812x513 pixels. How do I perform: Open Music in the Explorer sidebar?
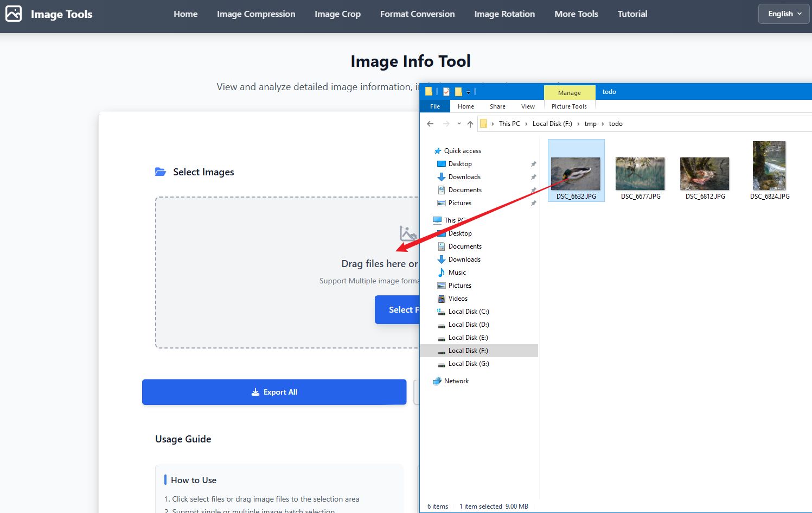[457, 273]
